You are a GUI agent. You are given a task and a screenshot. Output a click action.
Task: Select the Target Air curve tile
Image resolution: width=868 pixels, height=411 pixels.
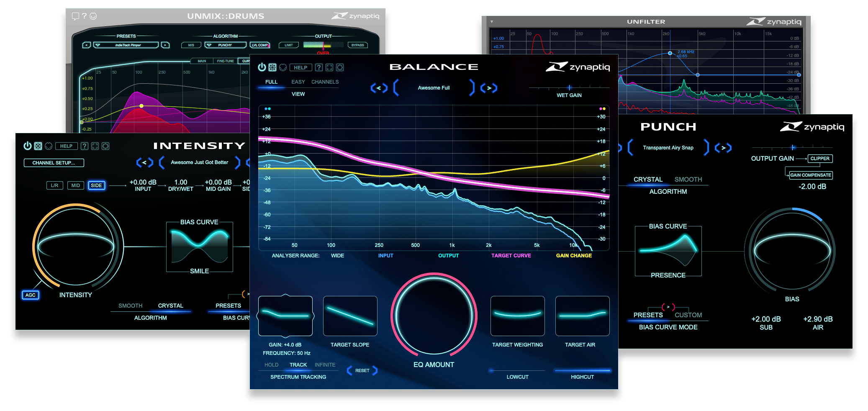click(x=583, y=316)
